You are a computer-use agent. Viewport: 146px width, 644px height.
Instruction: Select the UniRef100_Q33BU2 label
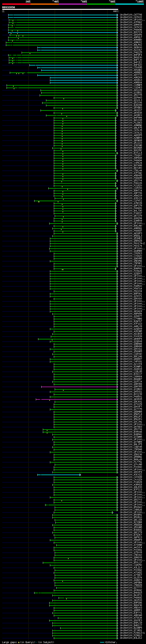pyautogui.click(x=131, y=93)
